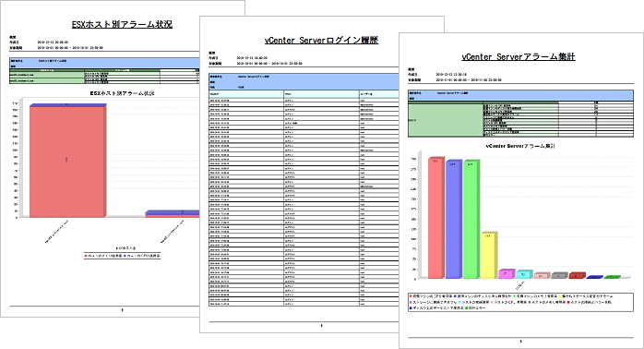This screenshot has height=349, width=644.
Task: Select the dark red bar in vCenter alarm chart
Action: [577, 275]
